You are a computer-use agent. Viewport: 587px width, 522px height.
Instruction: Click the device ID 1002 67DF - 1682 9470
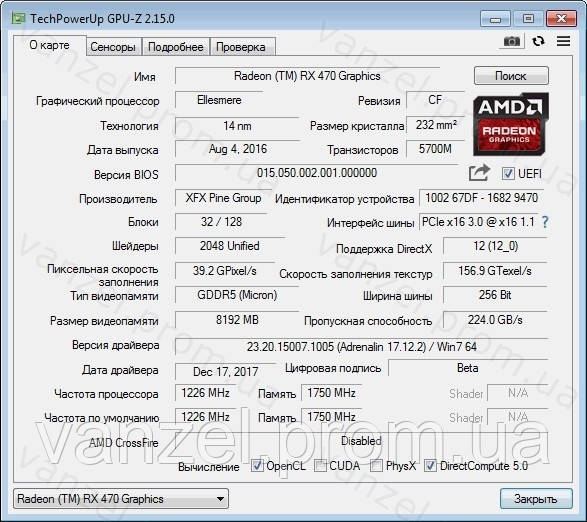(x=481, y=198)
